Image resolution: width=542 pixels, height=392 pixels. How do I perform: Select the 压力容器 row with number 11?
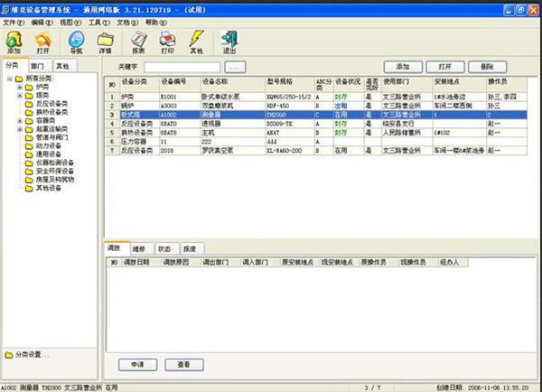pyautogui.click(x=316, y=142)
